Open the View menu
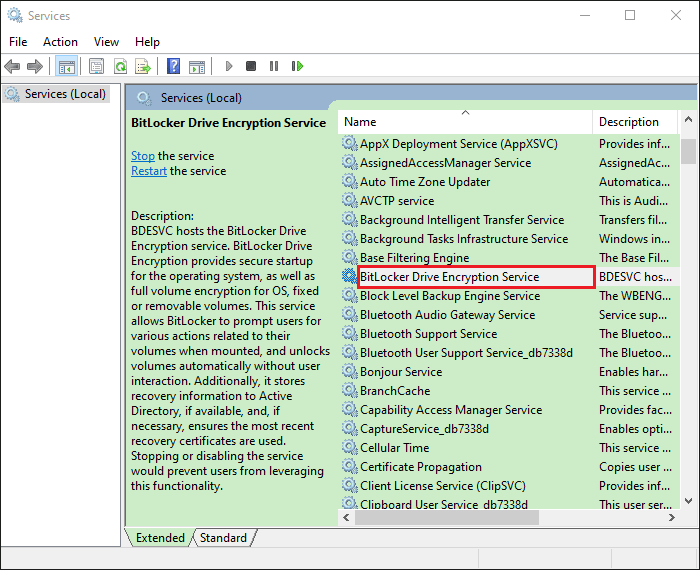 [x=106, y=42]
